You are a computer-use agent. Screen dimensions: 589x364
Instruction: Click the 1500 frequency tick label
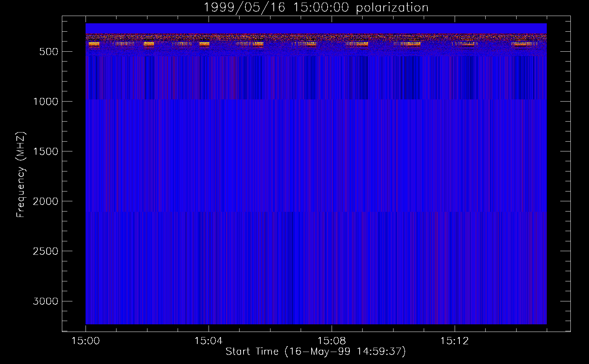pyautogui.click(x=46, y=151)
